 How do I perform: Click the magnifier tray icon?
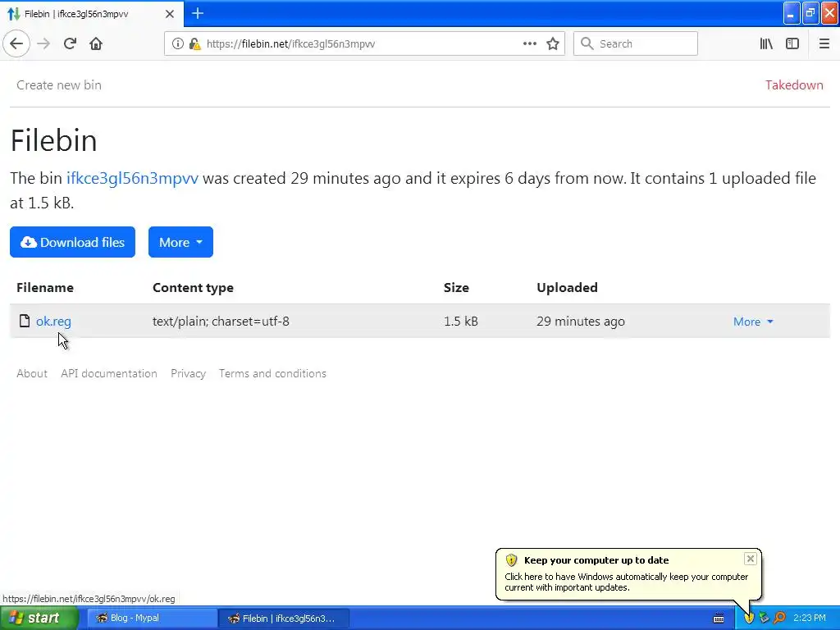[x=779, y=619]
